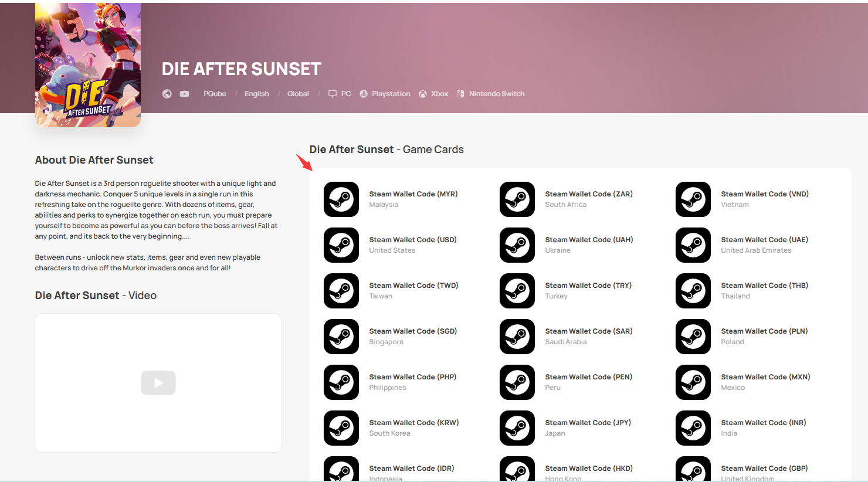868x482 pixels.
Task: Open Steam Wallet Code (KRW) title
Action: point(414,423)
